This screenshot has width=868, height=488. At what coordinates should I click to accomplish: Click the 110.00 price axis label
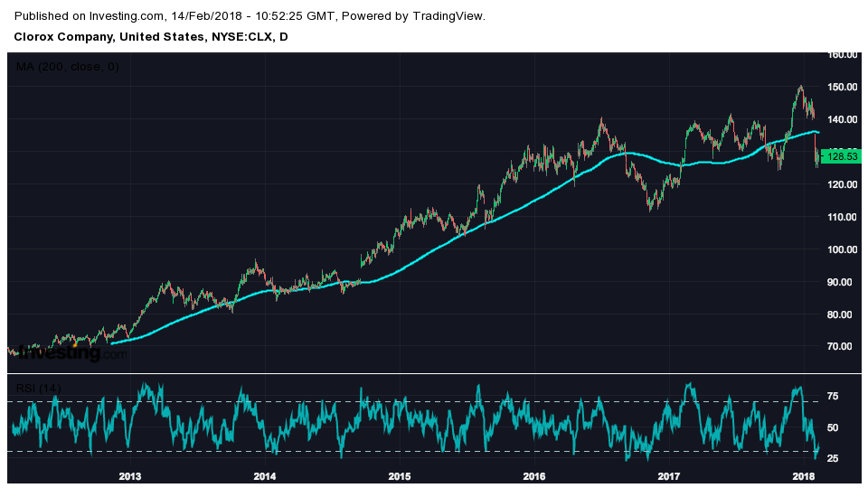tap(843, 217)
